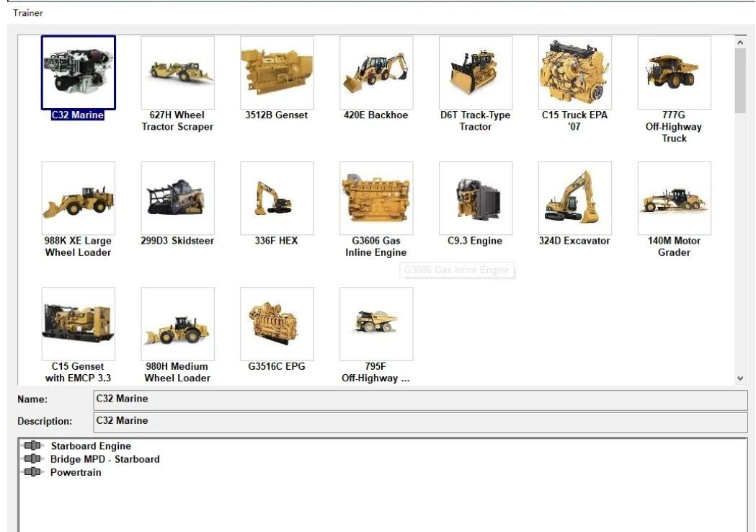756x532 pixels.
Task: Select the 140M Motor Grader icon
Action: pos(675,198)
